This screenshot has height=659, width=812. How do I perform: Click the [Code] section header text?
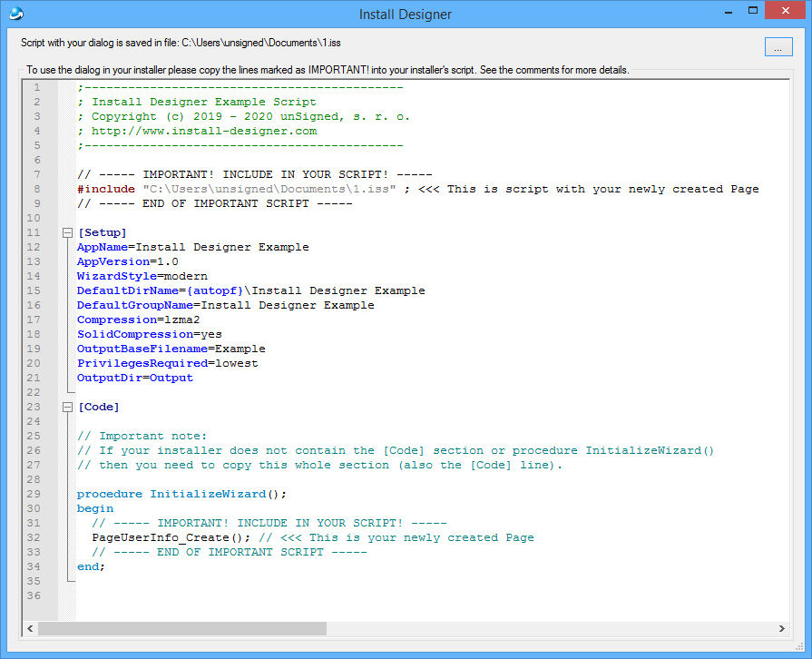pyautogui.click(x=99, y=407)
